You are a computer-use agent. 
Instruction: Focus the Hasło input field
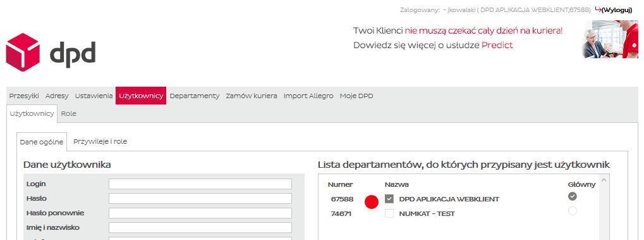(200, 198)
